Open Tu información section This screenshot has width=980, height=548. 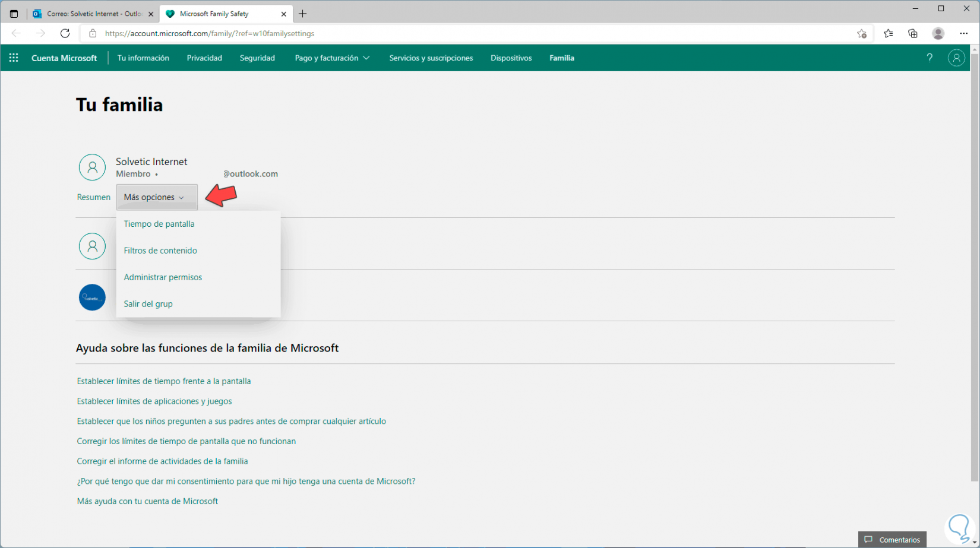click(143, 58)
